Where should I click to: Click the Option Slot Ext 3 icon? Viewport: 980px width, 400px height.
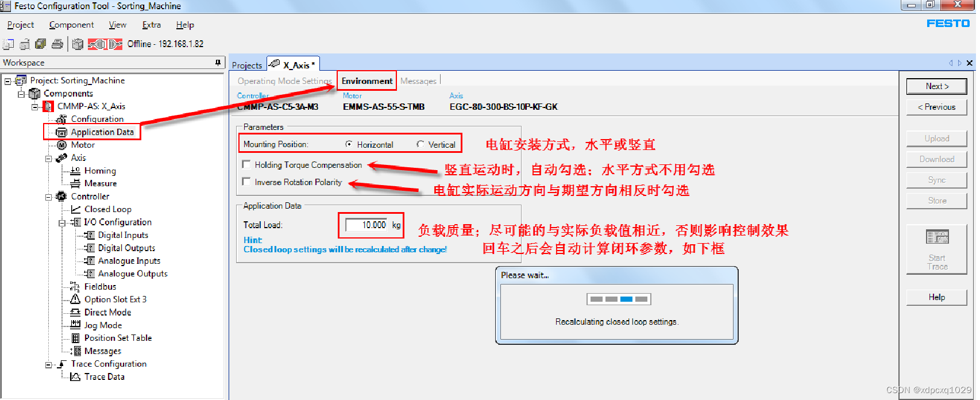pyautogui.click(x=75, y=299)
